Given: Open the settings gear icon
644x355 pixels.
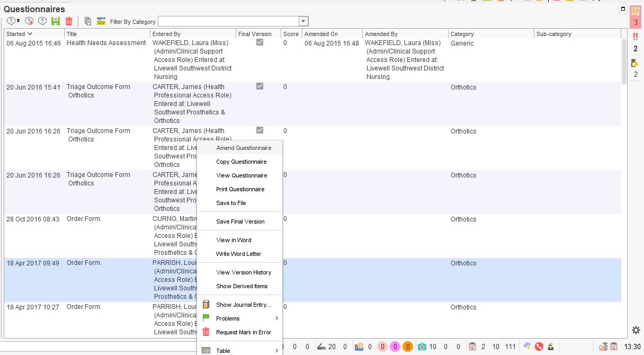Looking at the screenshot, I should tap(636, 330).
